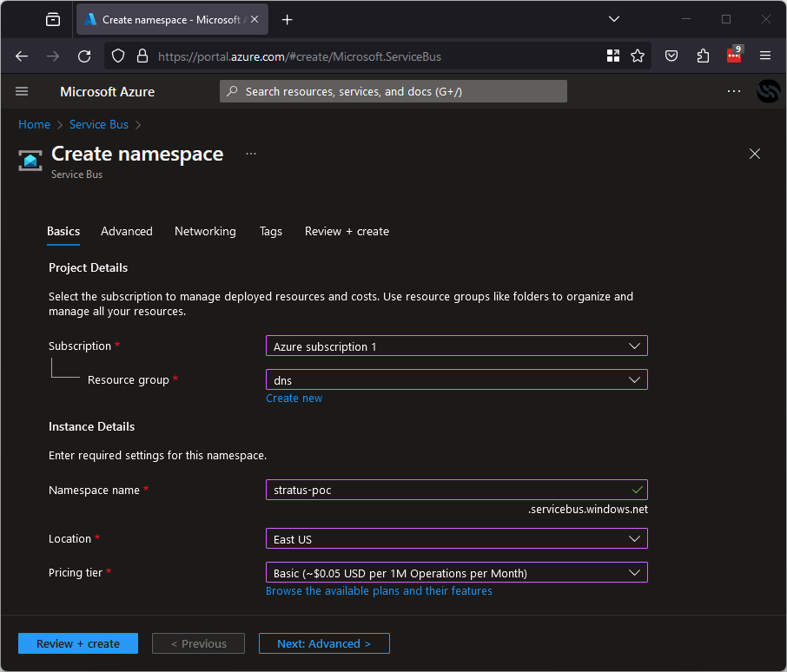Click the Instance Details heading

[x=92, y=427]
